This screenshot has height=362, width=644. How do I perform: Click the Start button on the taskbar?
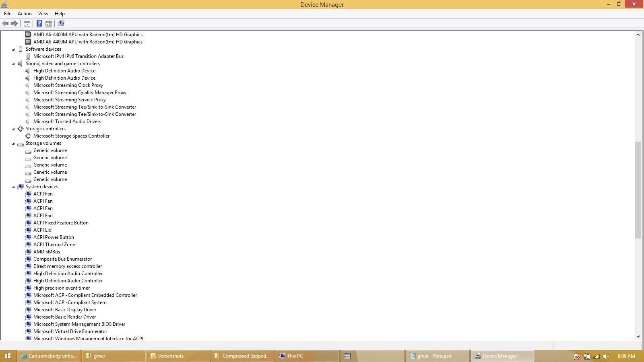[x=8, y=356]
